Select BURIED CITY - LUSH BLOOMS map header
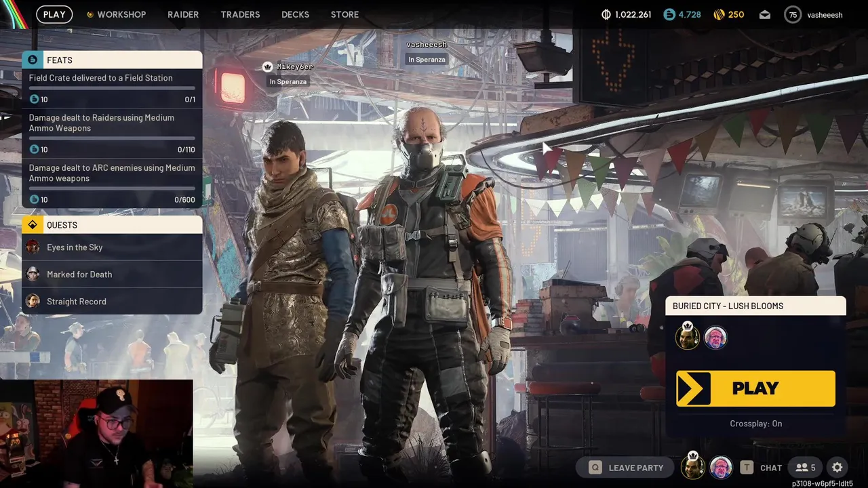868x488 pixels. 755,306
